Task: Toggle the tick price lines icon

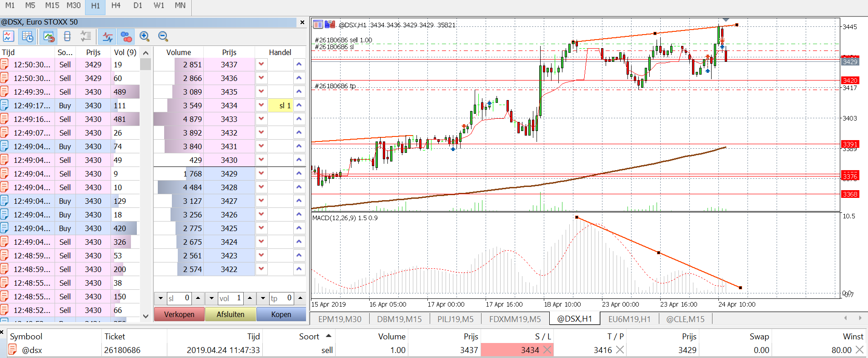Action: (x=108, y=36)
